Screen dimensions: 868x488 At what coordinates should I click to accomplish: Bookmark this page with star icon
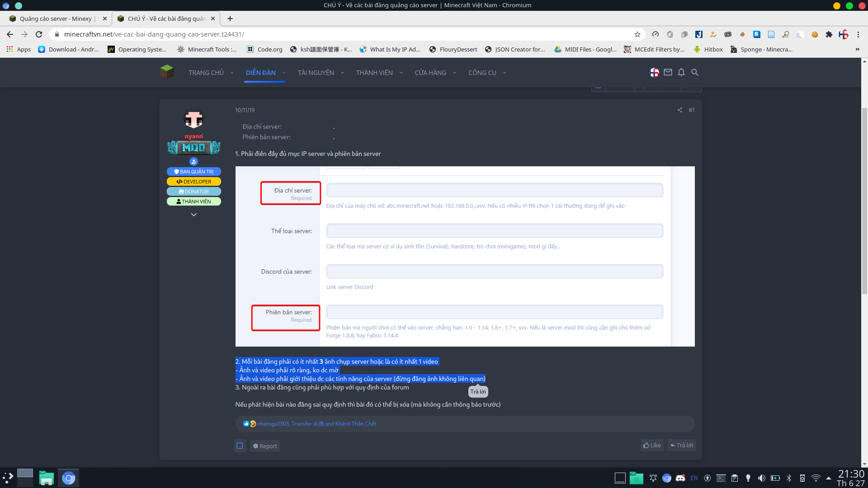[x=637, y=34]
